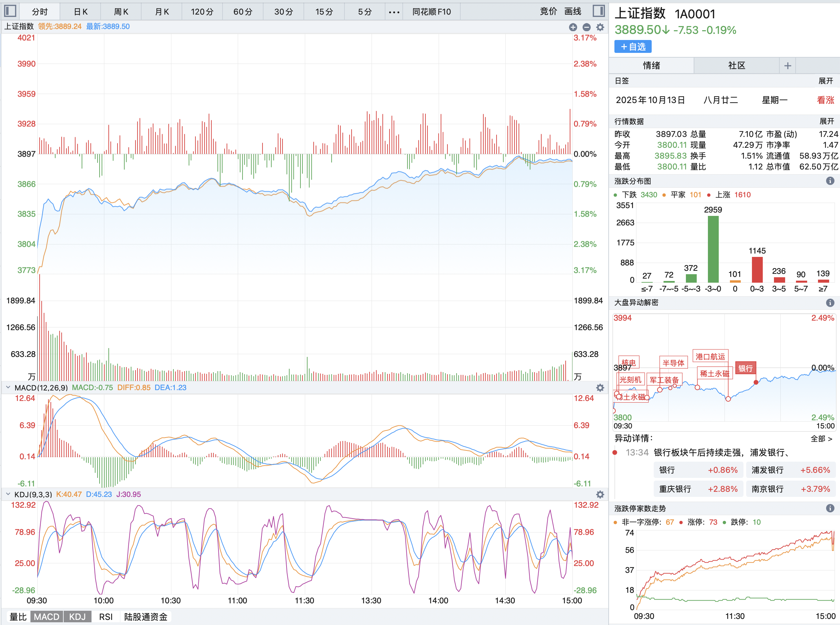
Task: Zoom out chart with minus icon
Action: pyautogui.click(x=586, y=27)
